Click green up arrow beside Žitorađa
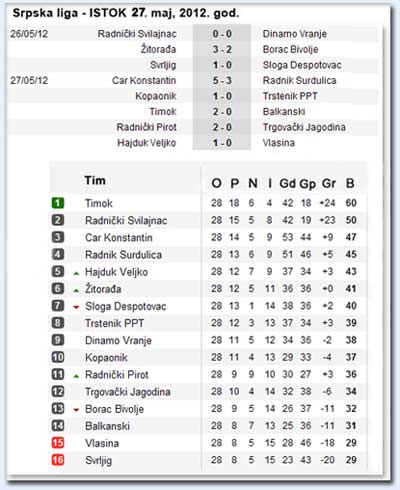The image size is (400, 490). [x=76, y=291]
